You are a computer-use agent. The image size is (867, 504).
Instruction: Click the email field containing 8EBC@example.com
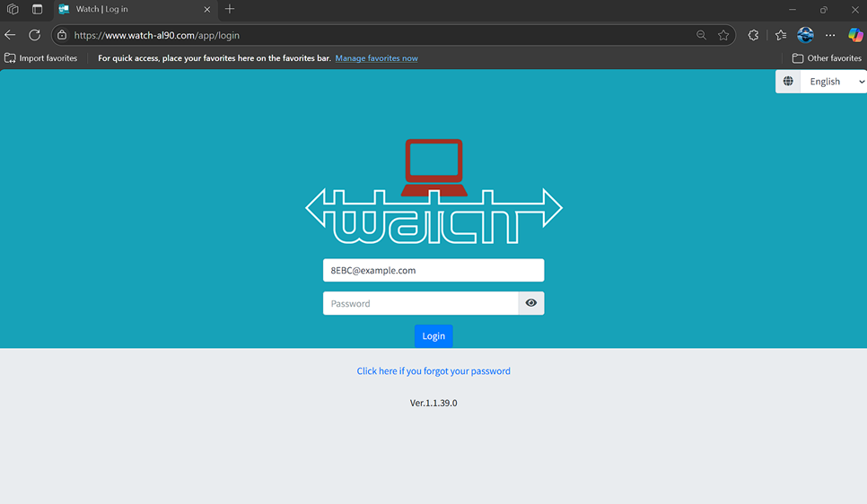tap(433, 270)
